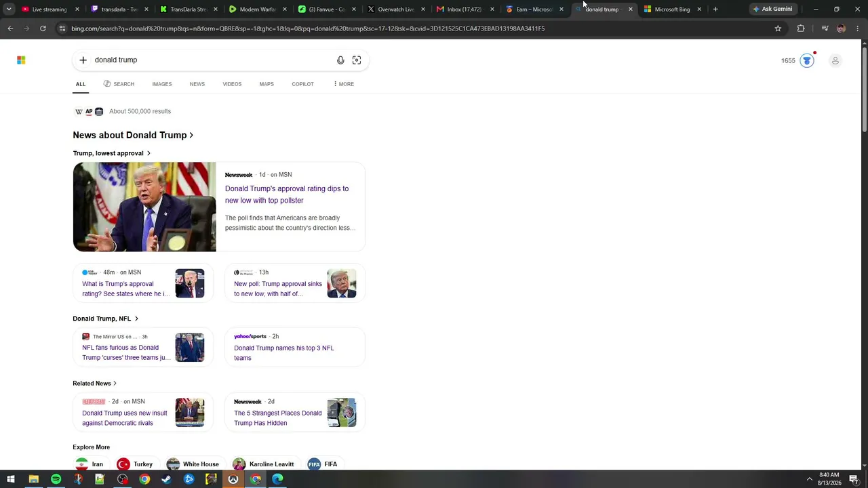The width and height of the screenshot is (868, 488).
Task: Open File Explorer from the taskbar
Action: 33,479
